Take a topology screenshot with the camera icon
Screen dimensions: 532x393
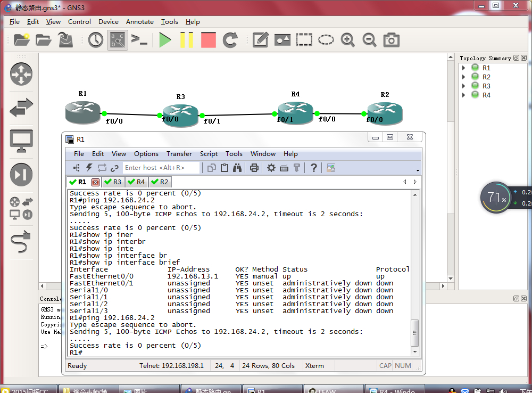pos(392,40)
